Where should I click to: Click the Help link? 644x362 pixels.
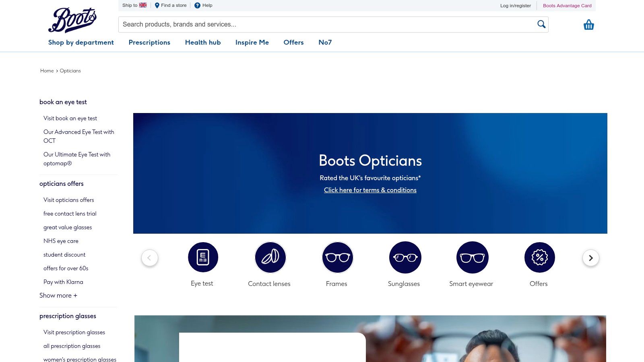click(x=203, y=5)
